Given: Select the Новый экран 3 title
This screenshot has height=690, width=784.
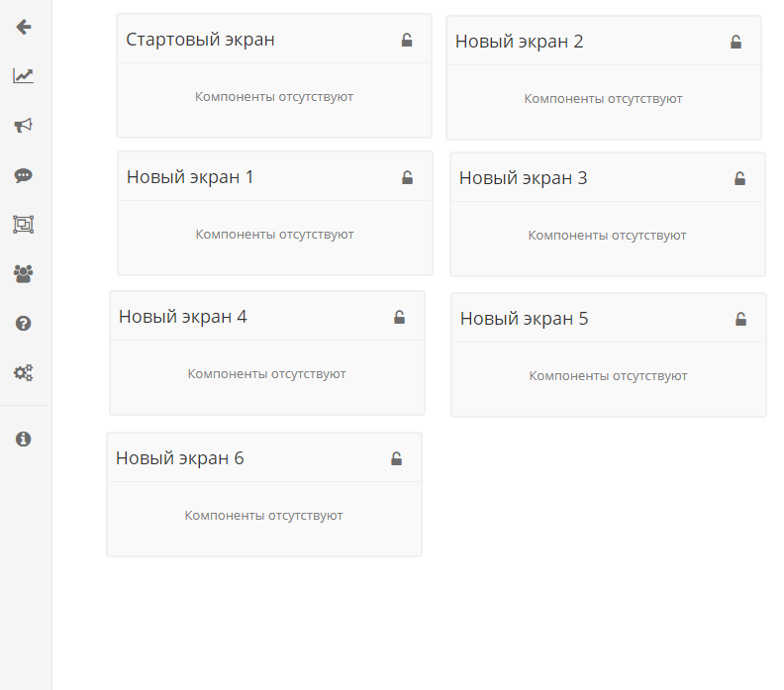Looking at the screenshot, I should pos(524,178).
